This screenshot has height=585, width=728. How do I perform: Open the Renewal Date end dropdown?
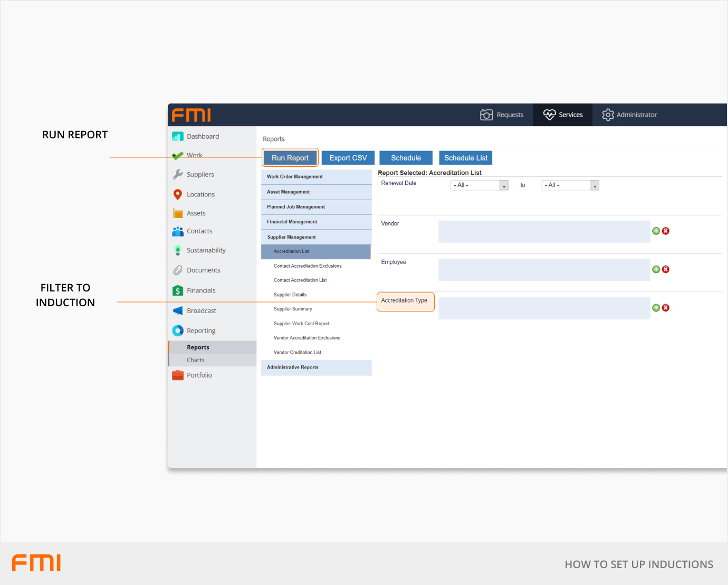[595, 185]
